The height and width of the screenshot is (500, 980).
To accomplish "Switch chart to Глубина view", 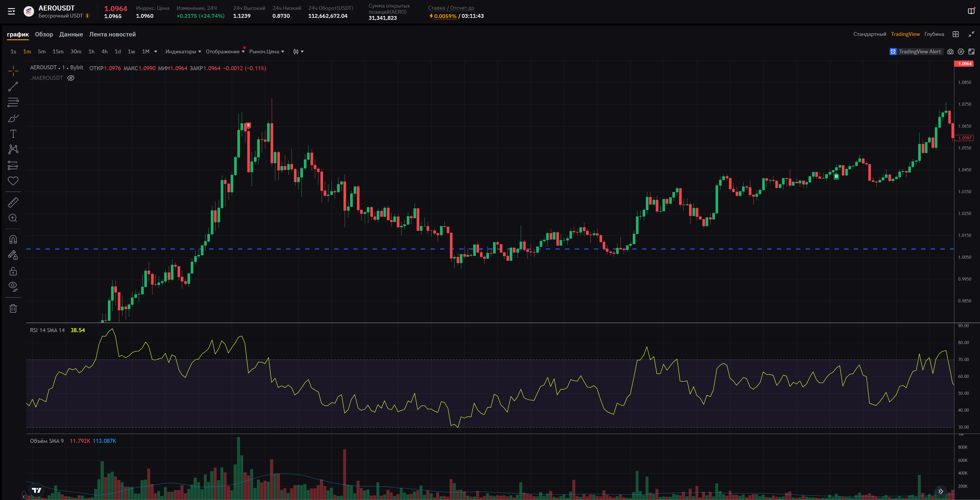I will pyautogui.click(x=934, y=34).
